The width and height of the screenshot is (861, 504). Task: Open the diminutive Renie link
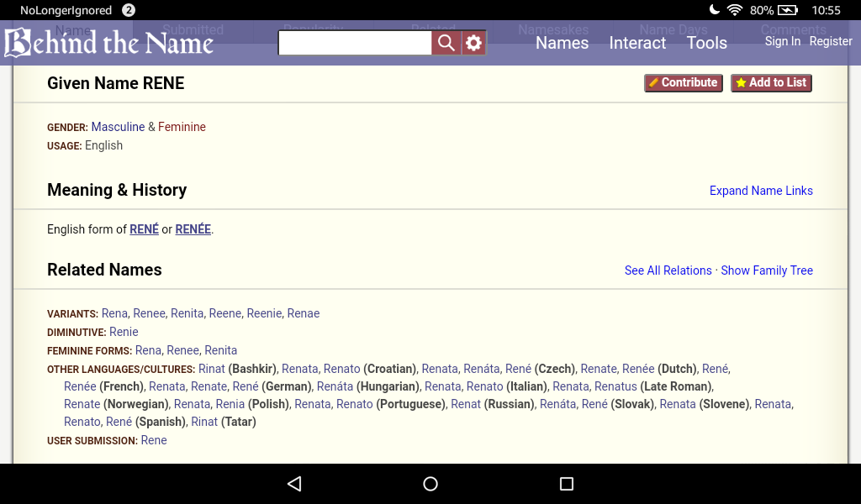tap(124, 332)
